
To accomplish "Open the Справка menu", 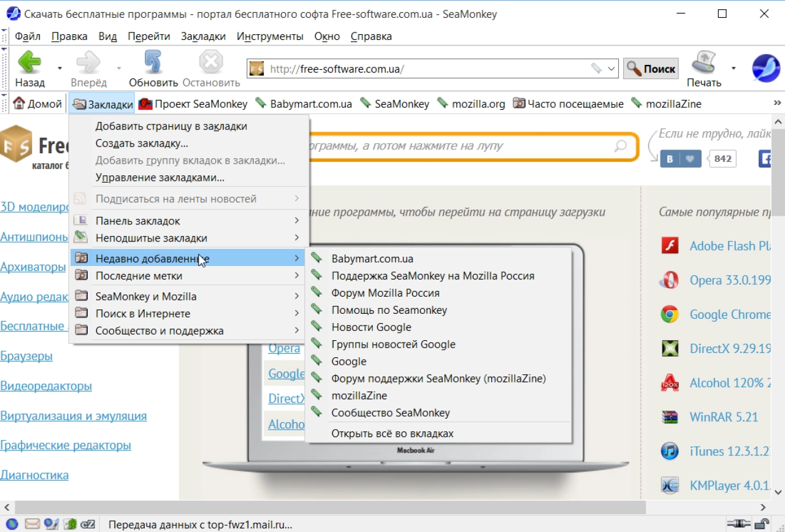I will point(371,36).
